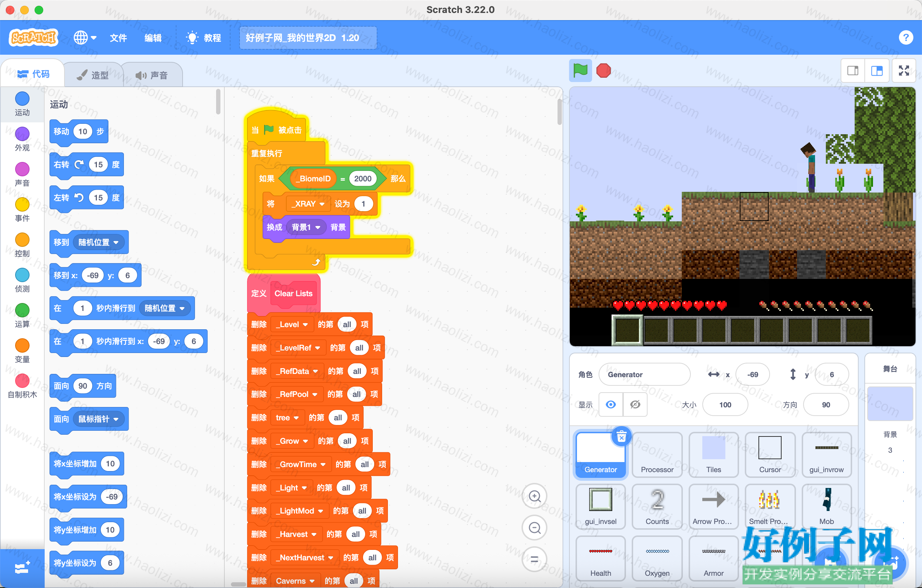Screen dimensions: 922x588
Task: Show the sprite with eye icon
Action: (x=611, y=404)
